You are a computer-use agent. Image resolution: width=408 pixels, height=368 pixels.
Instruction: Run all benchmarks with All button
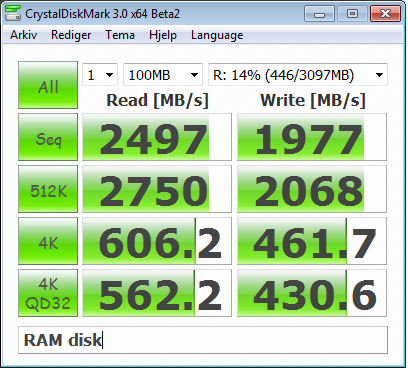click(48, 85)
